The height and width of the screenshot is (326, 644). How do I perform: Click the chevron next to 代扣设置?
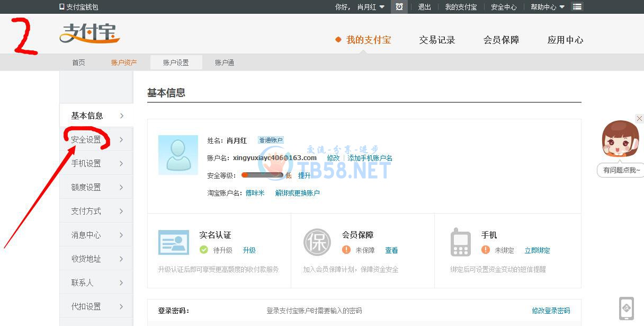[x=122, y=306]
